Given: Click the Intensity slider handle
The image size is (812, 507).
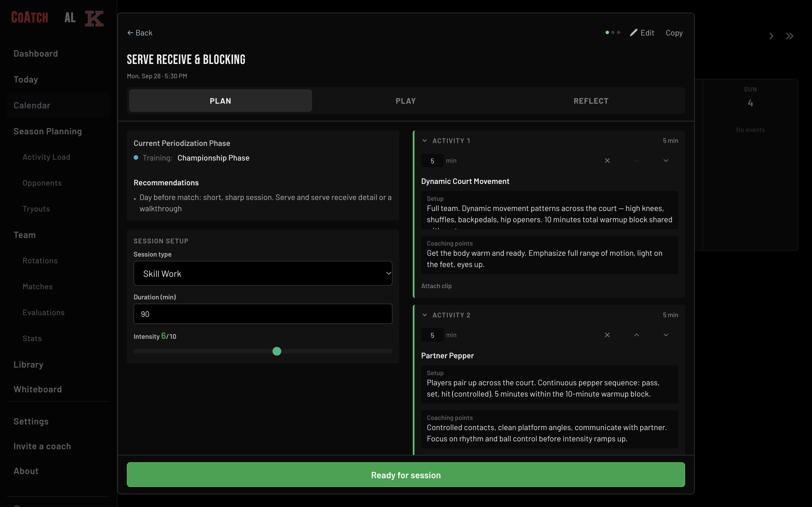Looking at the screenshot, I should [277, 351].
